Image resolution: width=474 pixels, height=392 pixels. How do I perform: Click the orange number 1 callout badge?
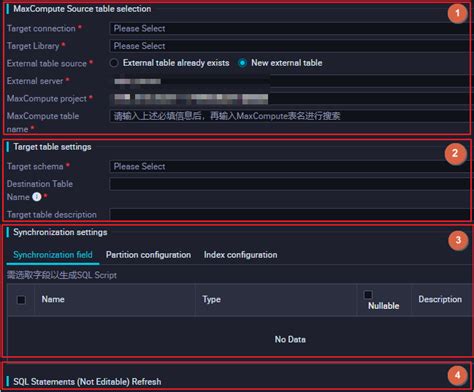457,13
